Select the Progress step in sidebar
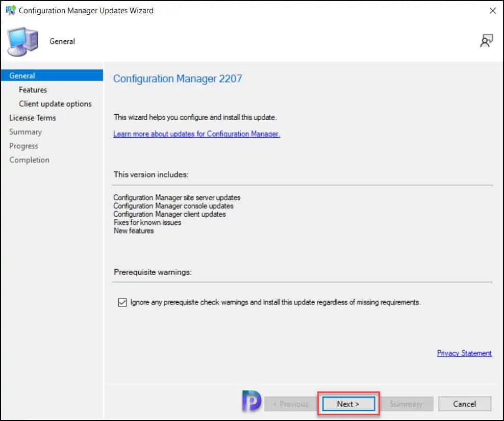 coord(23,146)
